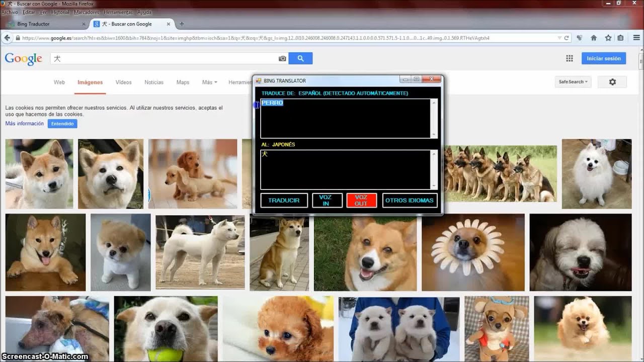Screen dimensions: 644x362
Task: Click TRADUCE DE ESPAÑOL label
Action: [x=335, y=93]
